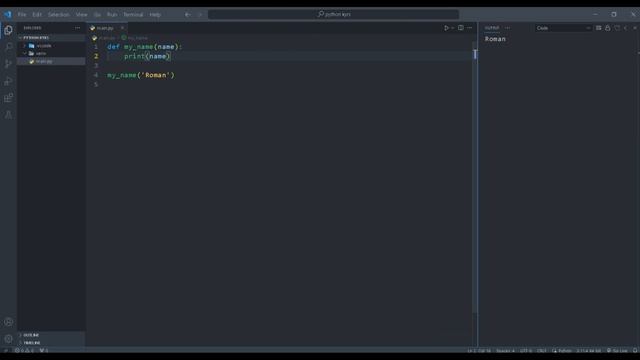Image resolution: width=640 pixels, height=360 pixels.
Task: Open the Search view in activity bar
Action: (x=8, y=47)
